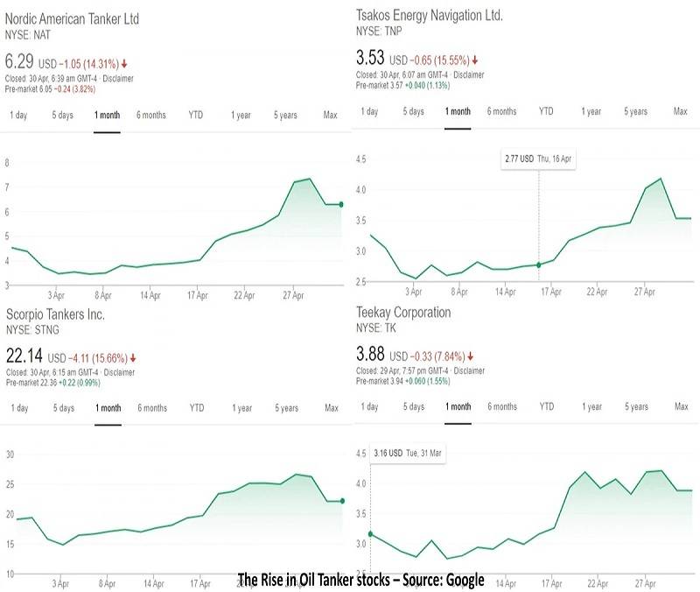Click the green endpoint dot on NAT chart
700x592 pixels.
coord(340,204)
